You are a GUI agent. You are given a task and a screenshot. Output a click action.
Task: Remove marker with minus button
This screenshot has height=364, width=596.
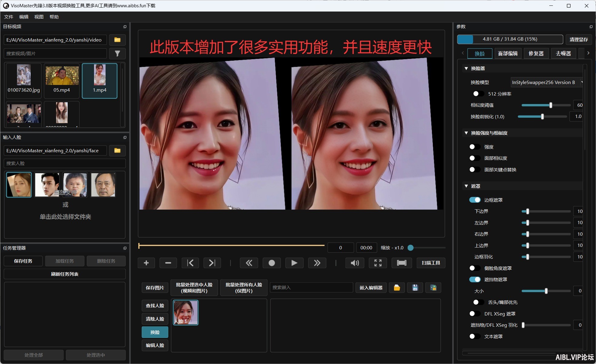(168, 263)
